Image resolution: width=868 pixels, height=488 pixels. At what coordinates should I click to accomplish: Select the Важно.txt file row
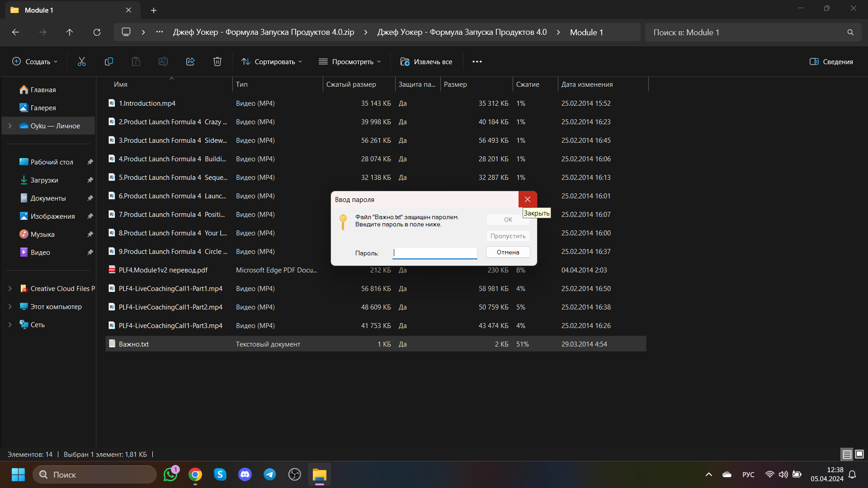pyautogui.click(x=376, y=344)
